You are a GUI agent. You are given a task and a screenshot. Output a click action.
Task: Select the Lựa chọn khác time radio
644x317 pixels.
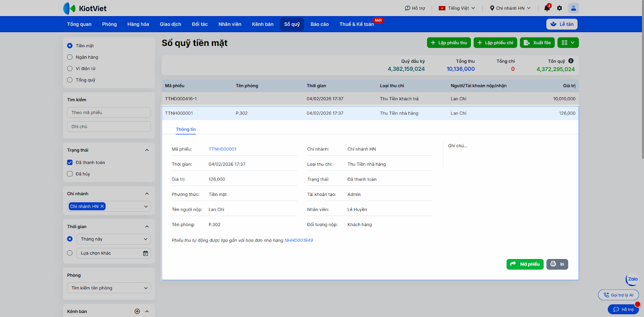coord(70,253)
